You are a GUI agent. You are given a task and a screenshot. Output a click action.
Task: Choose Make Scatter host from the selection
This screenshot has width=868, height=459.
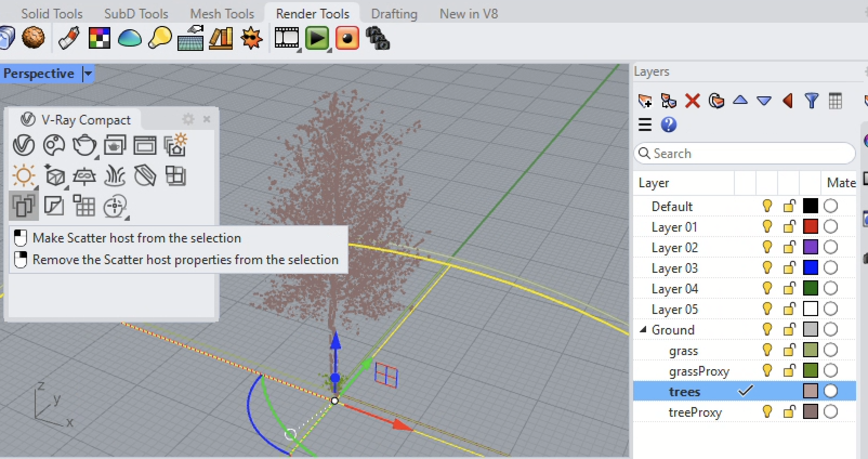136,238
